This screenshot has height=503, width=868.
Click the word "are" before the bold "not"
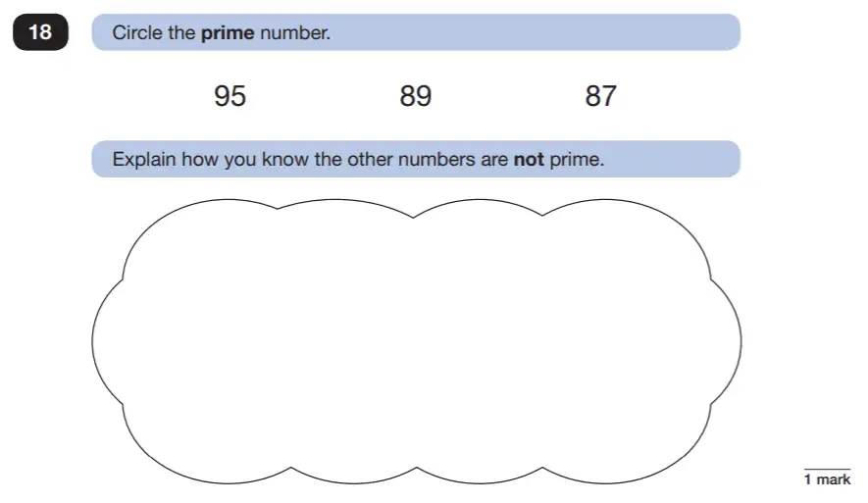click(x=493, y=161)
